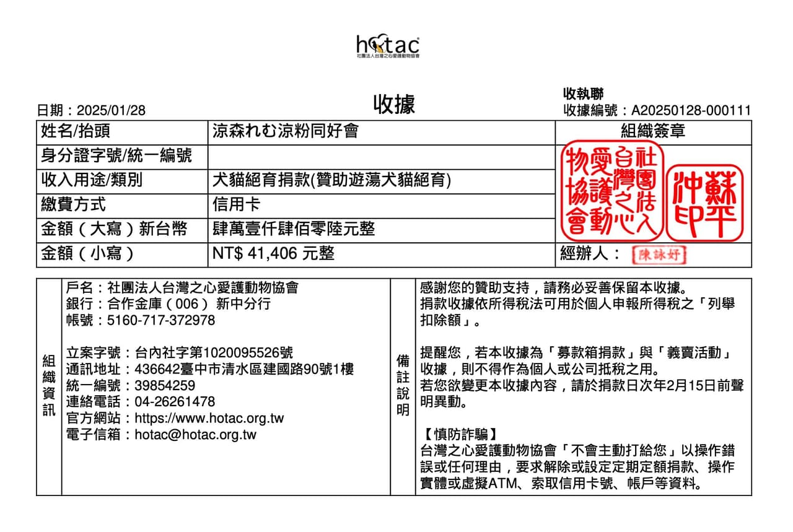This screenshot has width=793, height=532.
Task: Select the date line 日期：2025/01/28
Action: [x=92, y=111]
